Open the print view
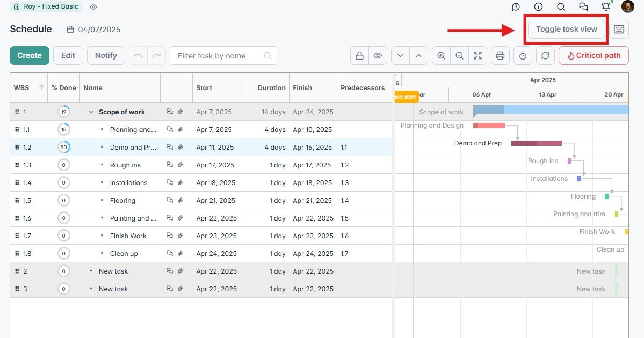Image resolution: width=644 pixels, height=338 pixels. click(x=500, y=55)
